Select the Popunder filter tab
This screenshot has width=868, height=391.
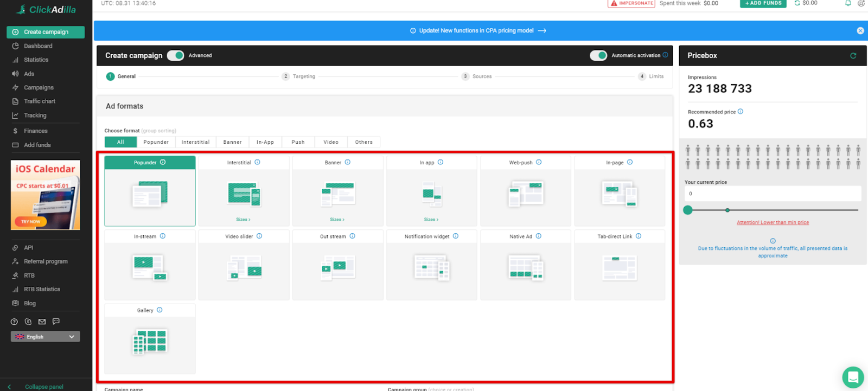pos(156,142)
